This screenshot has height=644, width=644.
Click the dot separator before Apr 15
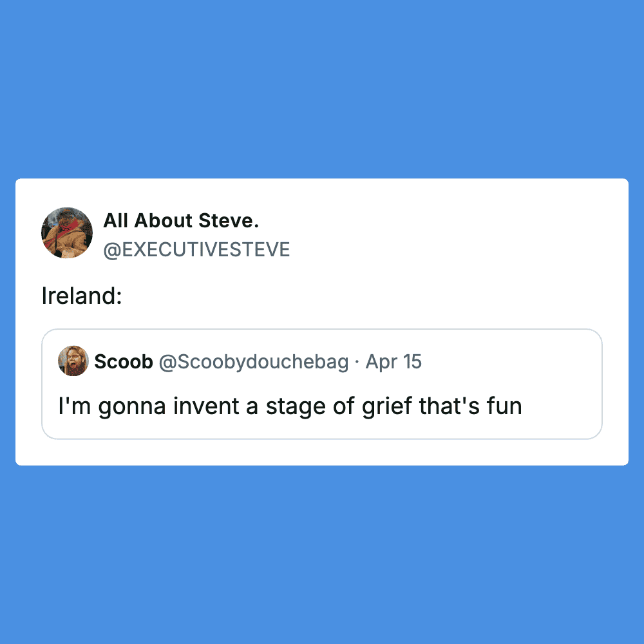[357, 362]
